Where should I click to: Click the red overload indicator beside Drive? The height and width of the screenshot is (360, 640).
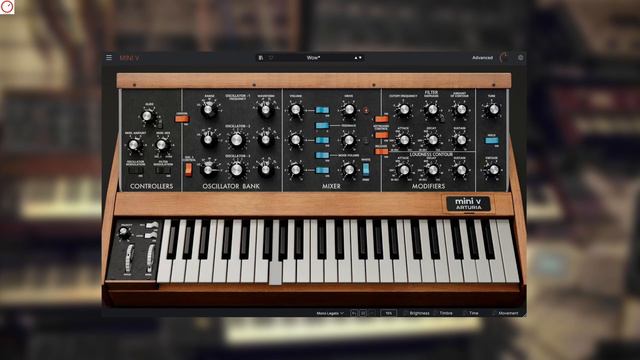[x=366, y=110]
